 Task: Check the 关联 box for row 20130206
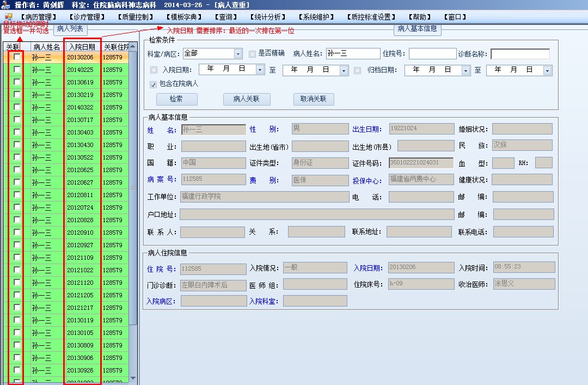[17, 57]
